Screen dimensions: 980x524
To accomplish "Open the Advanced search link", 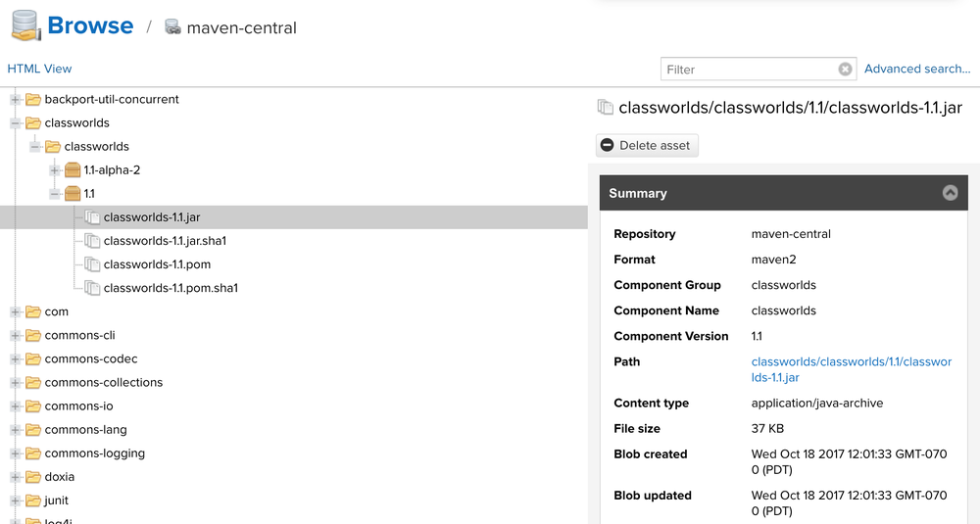I will (917, 69).
